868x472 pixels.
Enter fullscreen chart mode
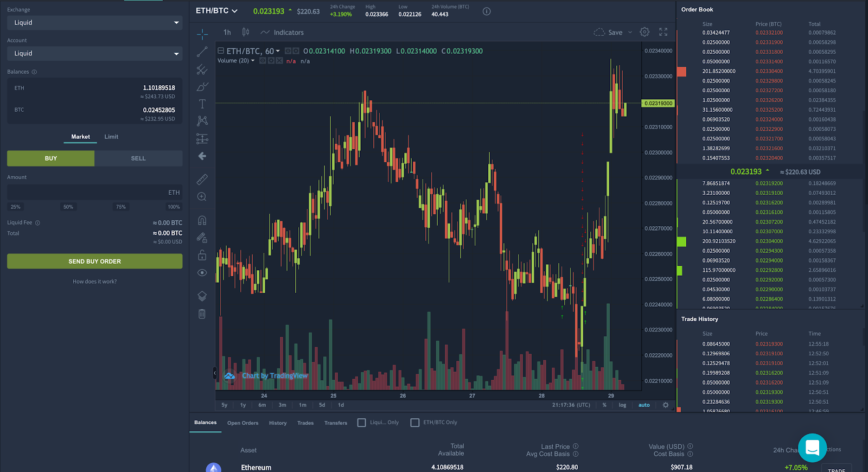663,32
